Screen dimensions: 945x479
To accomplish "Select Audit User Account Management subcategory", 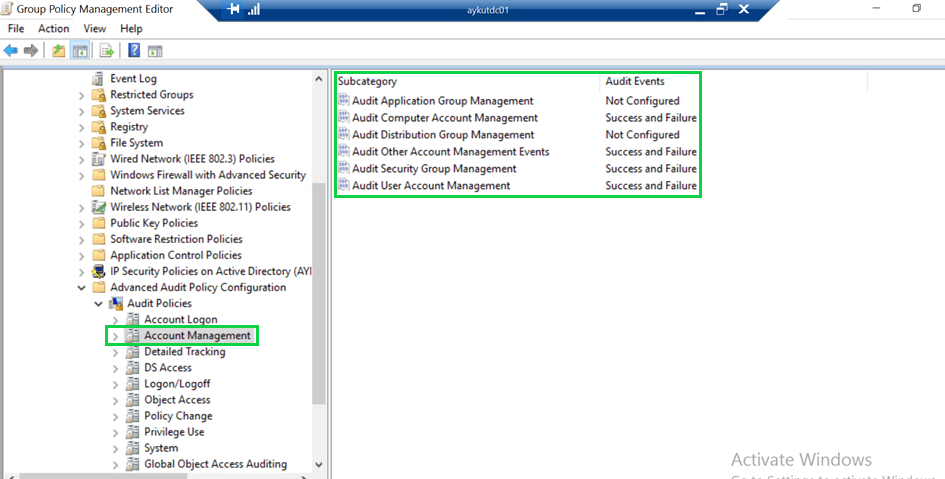I will click(x=431, y=186).
